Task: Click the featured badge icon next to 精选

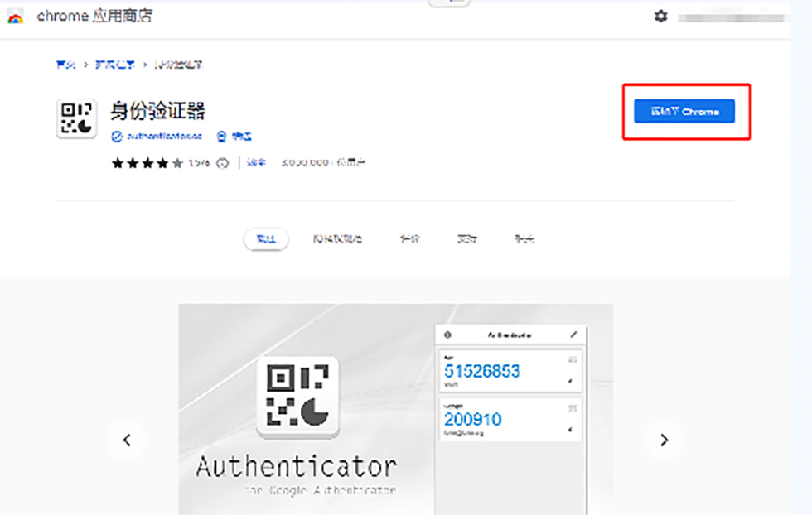Action: (221, 137)
